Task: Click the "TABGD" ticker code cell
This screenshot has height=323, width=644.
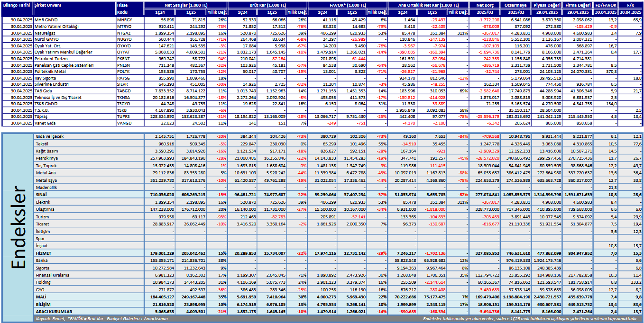Action: [123, 90]
